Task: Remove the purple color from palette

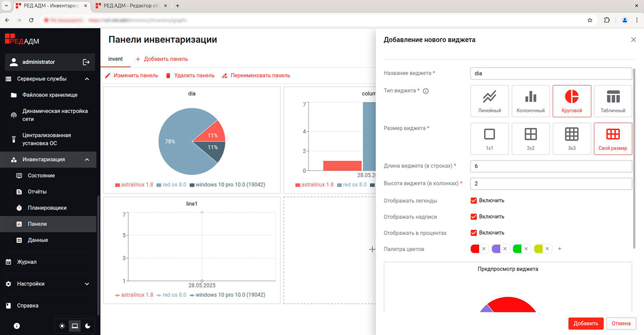Action: [505, 249]
